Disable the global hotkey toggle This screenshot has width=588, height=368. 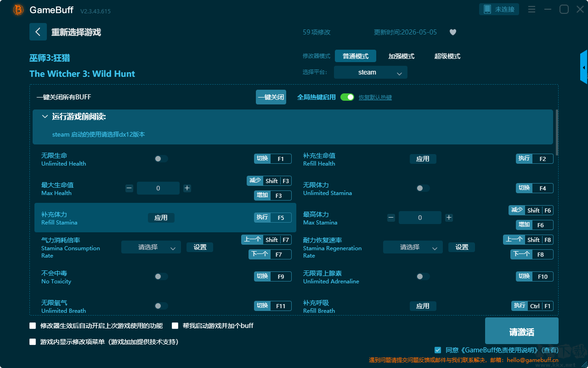(347, 97)
